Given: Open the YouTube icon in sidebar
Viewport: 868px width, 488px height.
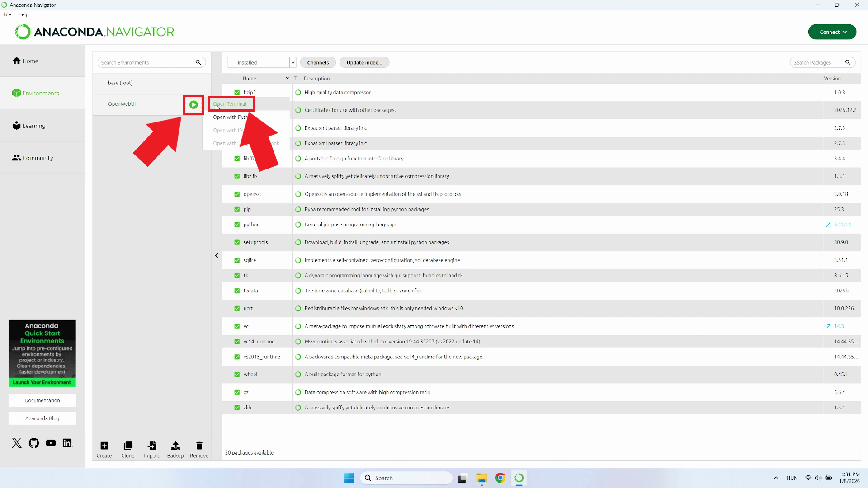Looking at the screenshot, I should click(x=51, y=443).
